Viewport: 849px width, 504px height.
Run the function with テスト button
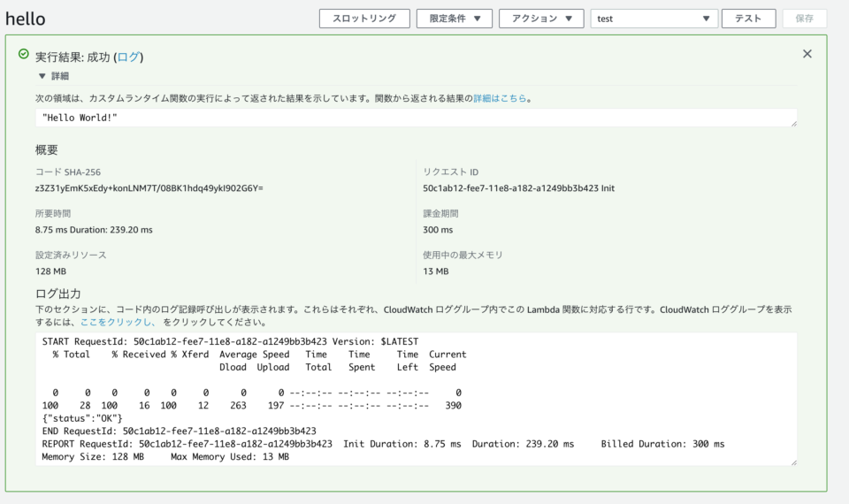[748, 19]
